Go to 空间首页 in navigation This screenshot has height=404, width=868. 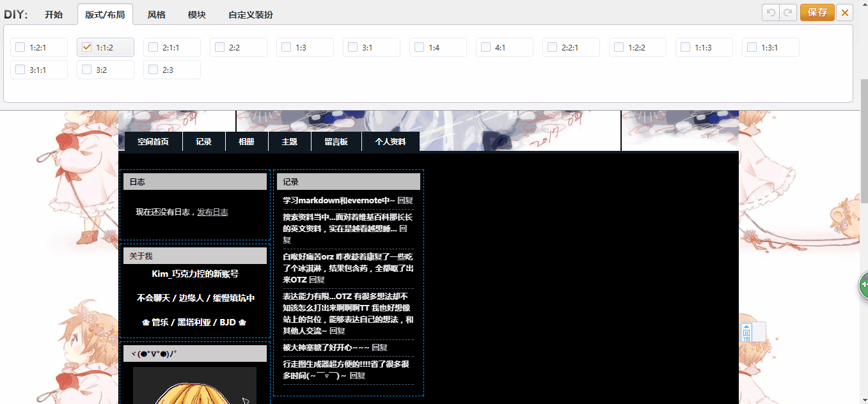coord(154,142)
